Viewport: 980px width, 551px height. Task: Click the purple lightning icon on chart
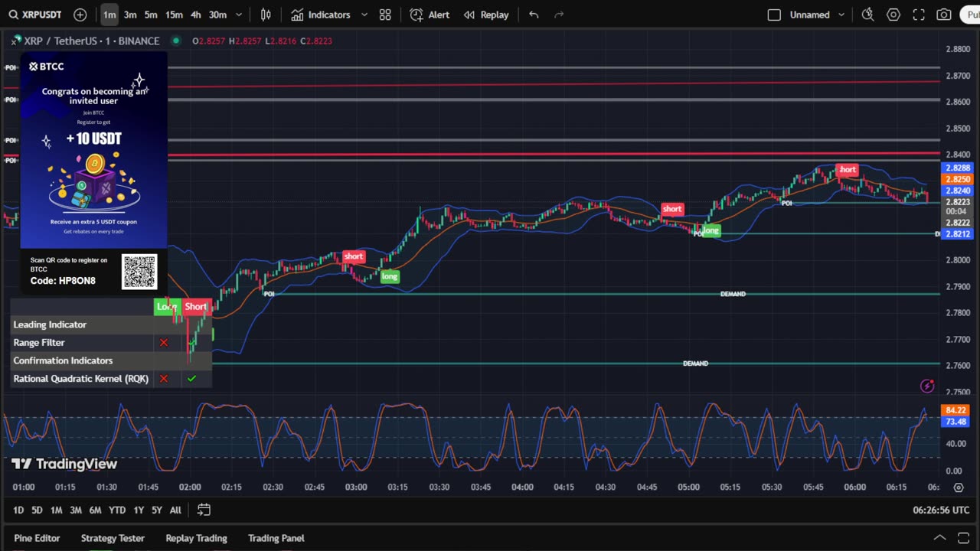927,386
